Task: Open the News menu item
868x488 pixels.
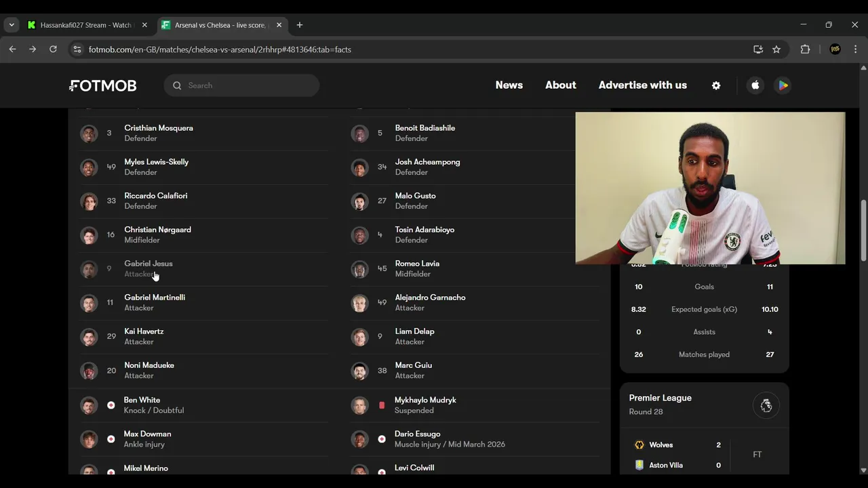Action: pos(509,85)
